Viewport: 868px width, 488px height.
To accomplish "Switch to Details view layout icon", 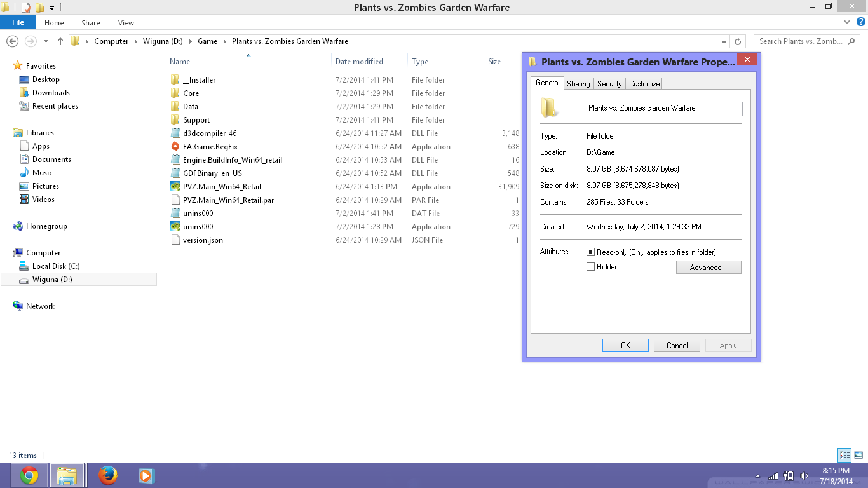I will 844,455.
